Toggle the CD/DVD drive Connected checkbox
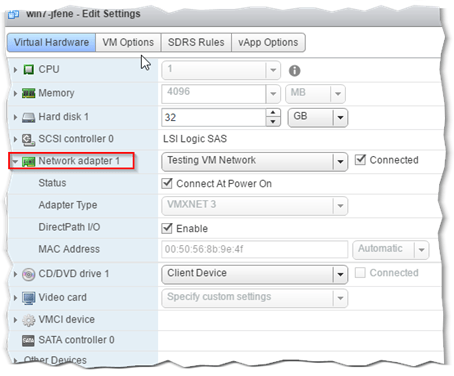Viewport: 454px width, 376px height. click(x=360, y=273)
